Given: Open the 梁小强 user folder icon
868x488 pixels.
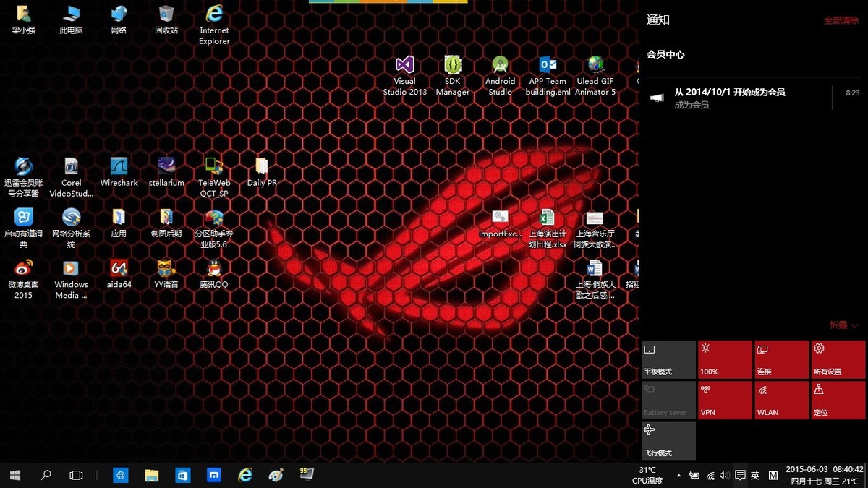Looking at the screenshot, I should [23, 20].
